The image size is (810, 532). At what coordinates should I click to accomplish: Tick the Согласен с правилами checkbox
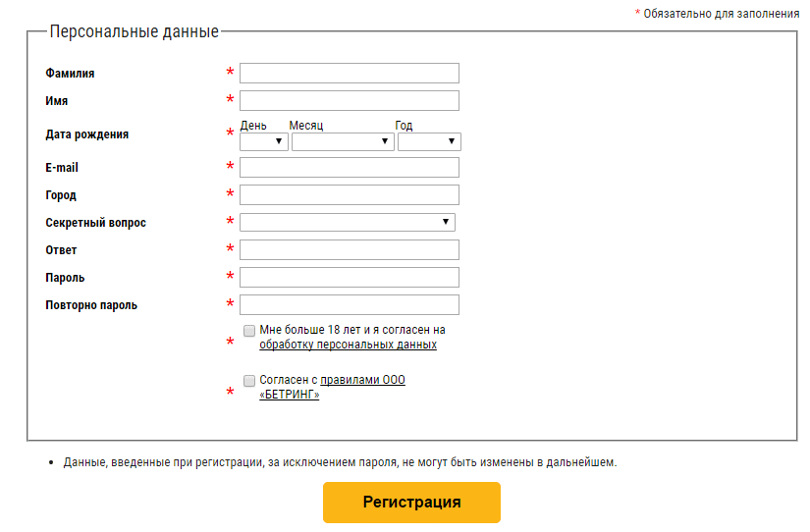point(249,380)
